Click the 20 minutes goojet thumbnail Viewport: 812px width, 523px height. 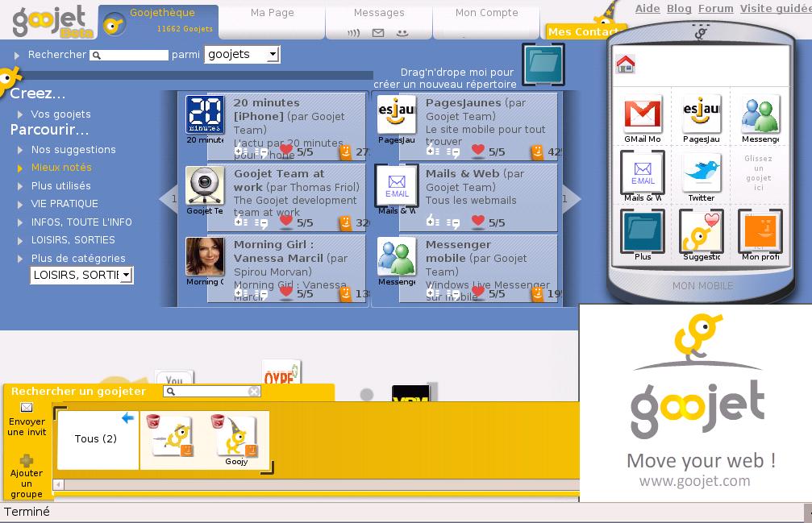coord(205,114)
